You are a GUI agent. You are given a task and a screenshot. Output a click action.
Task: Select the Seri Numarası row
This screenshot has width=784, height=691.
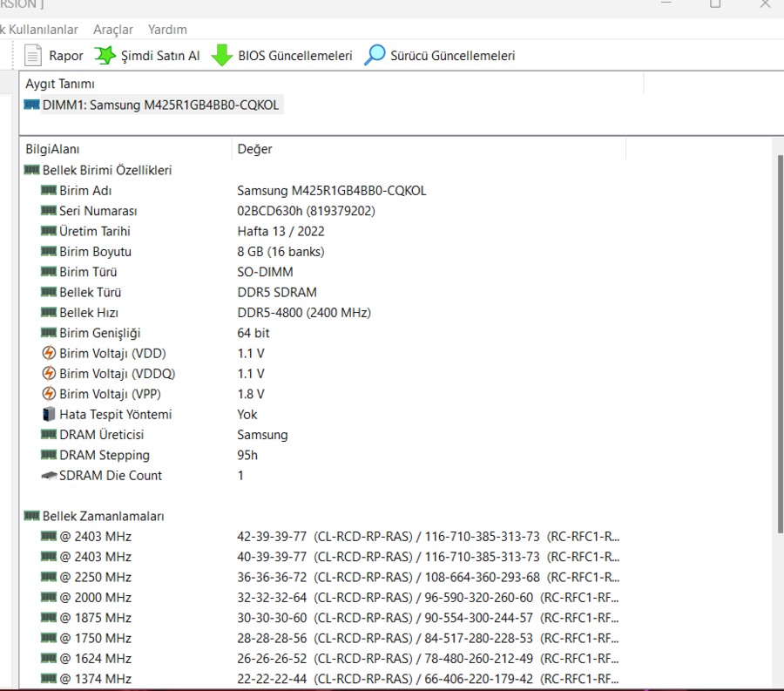98,211
